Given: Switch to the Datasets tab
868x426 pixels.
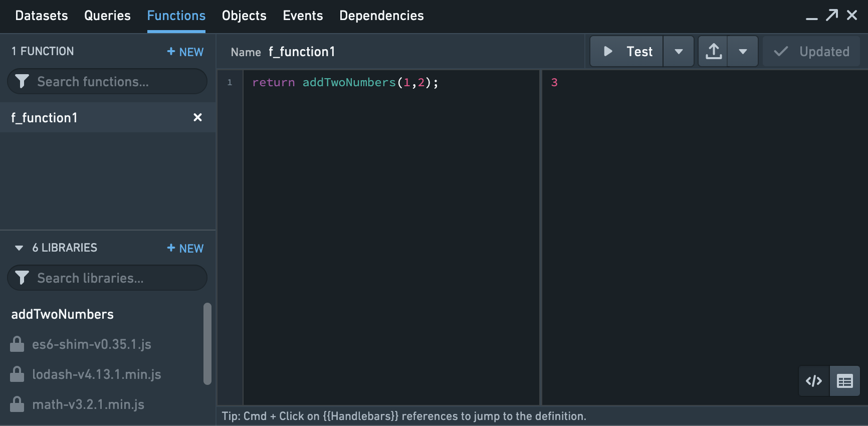Looking at the screenshot, I should tap(42, 16).
